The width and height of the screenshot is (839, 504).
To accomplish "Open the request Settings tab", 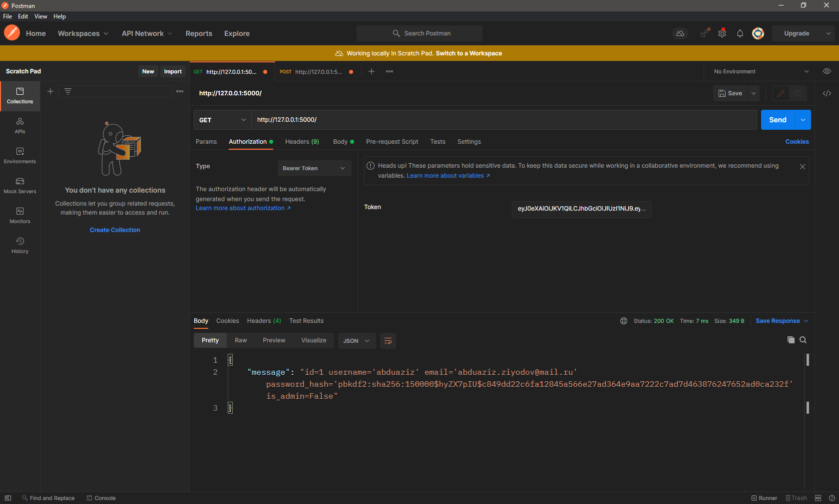I will pos(469,142).
